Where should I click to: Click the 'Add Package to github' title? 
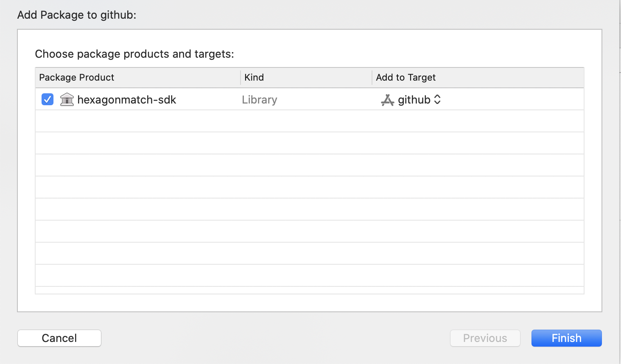[77, 15]
